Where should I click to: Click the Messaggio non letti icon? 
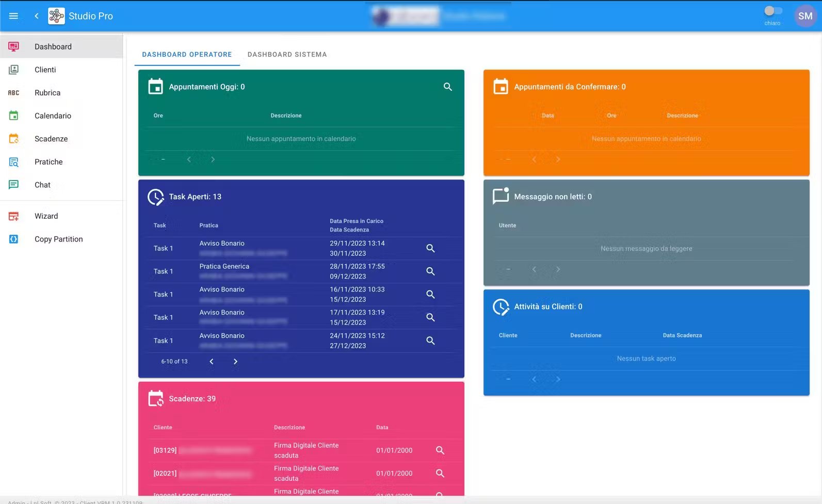501,196
